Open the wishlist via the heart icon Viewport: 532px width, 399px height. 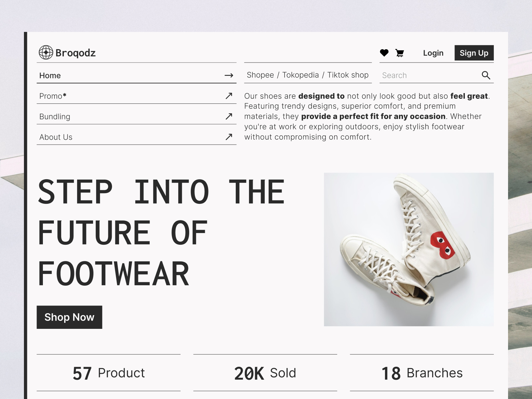tap(384, 53)
